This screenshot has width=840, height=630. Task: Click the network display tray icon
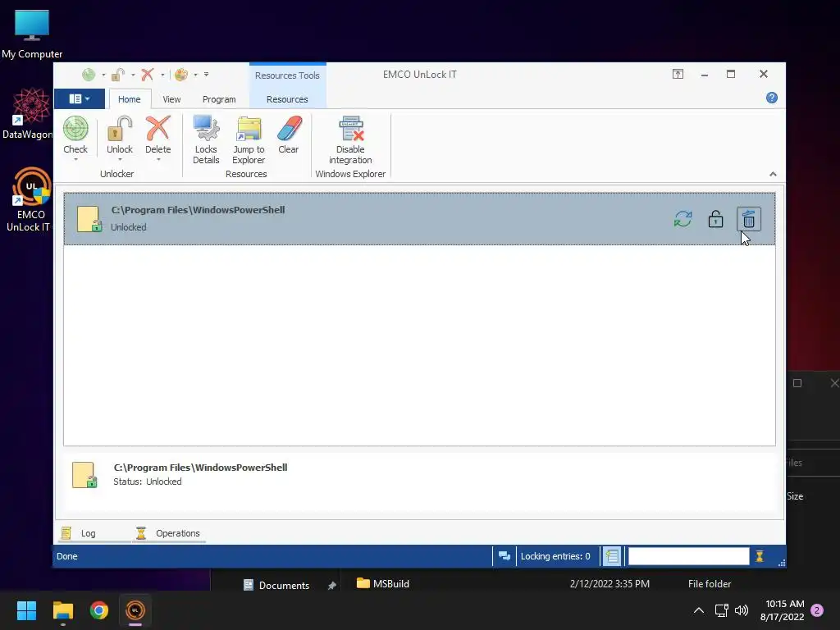(x=721, y=610)
